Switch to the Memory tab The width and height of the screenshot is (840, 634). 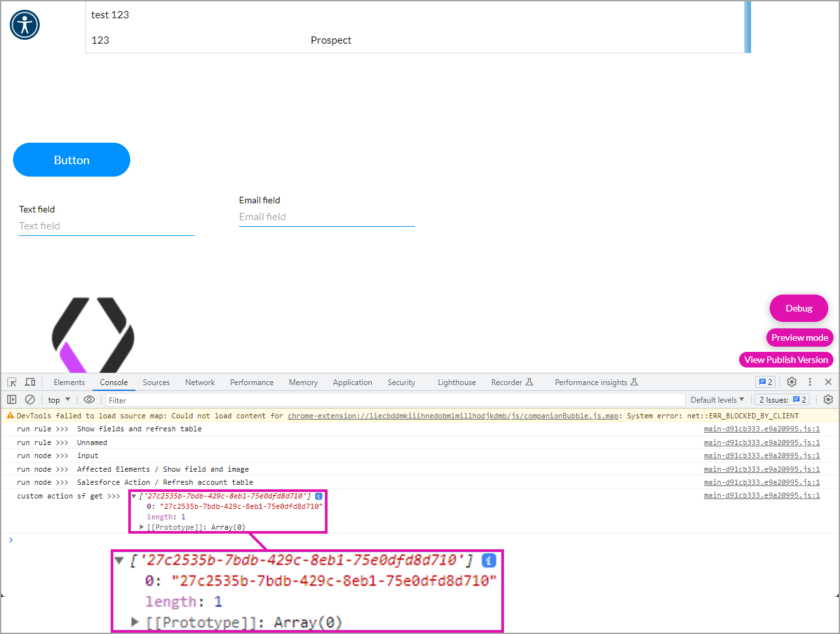(x=303, y=382)
